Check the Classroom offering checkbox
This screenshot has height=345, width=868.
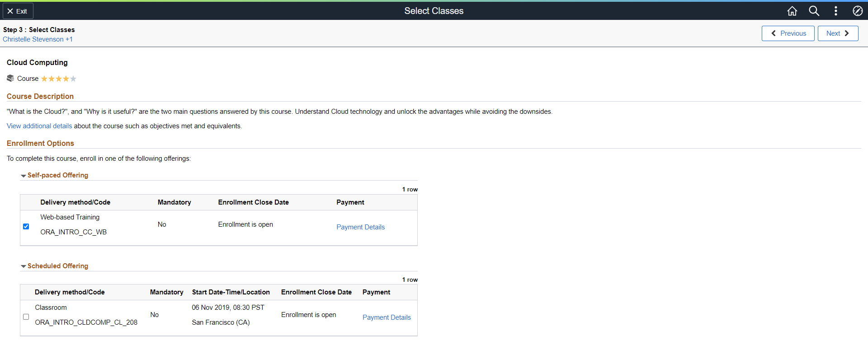tap(26, 317)
